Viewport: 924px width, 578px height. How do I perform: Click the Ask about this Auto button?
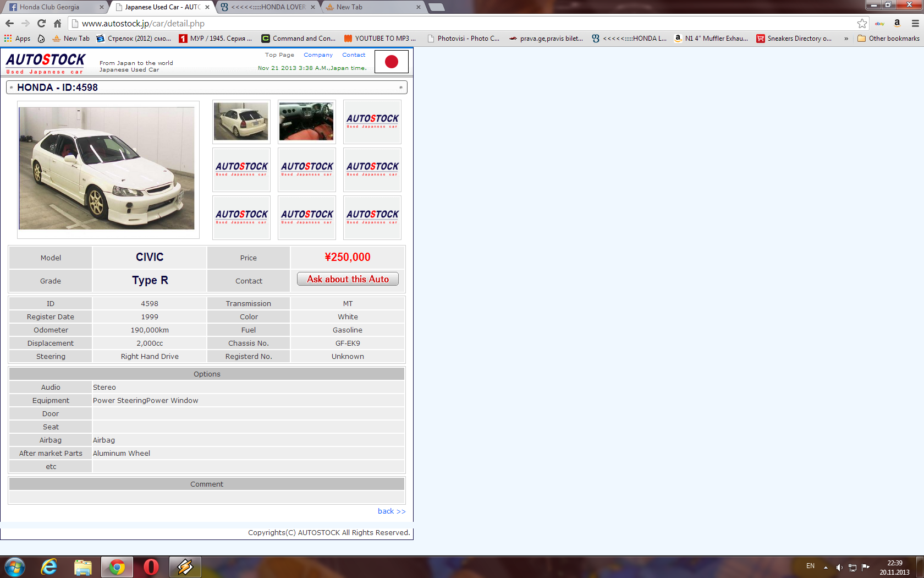click(x=348, y=279)
